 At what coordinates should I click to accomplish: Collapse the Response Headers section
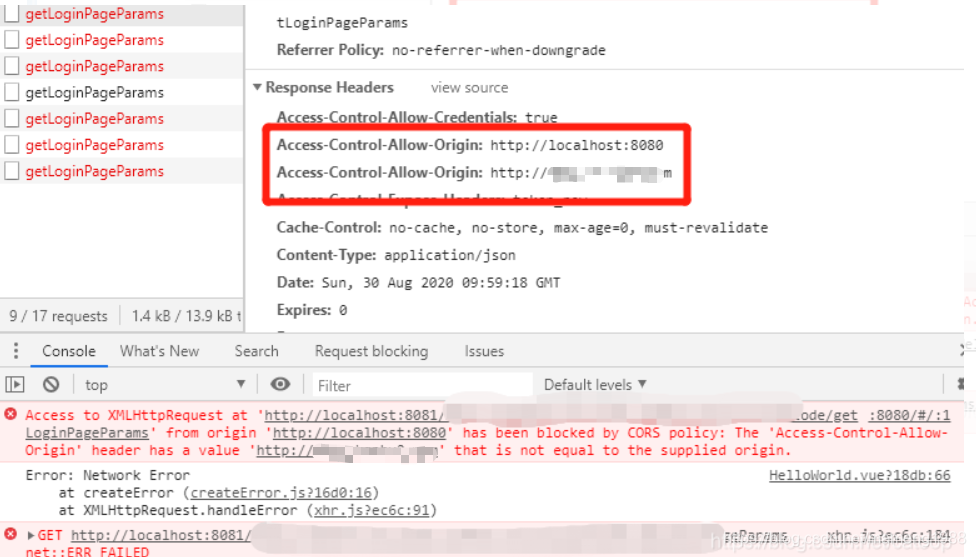pos(257,87)
